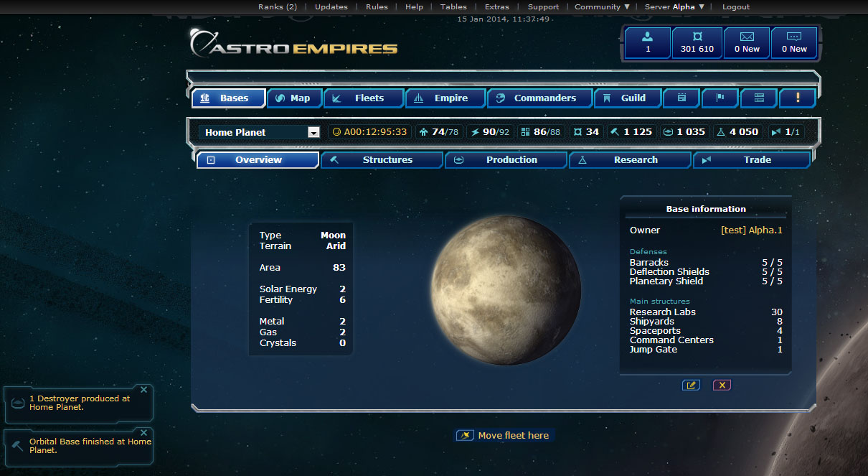This screenshot has width=868, height=476.
Task: Click the Deflection Shields row
Action: pos(706,272)
